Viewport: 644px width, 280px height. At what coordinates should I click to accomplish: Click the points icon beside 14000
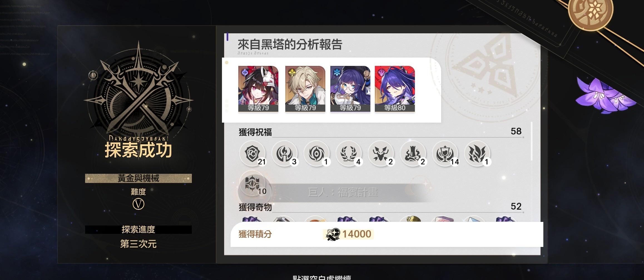tap(333, 234)
